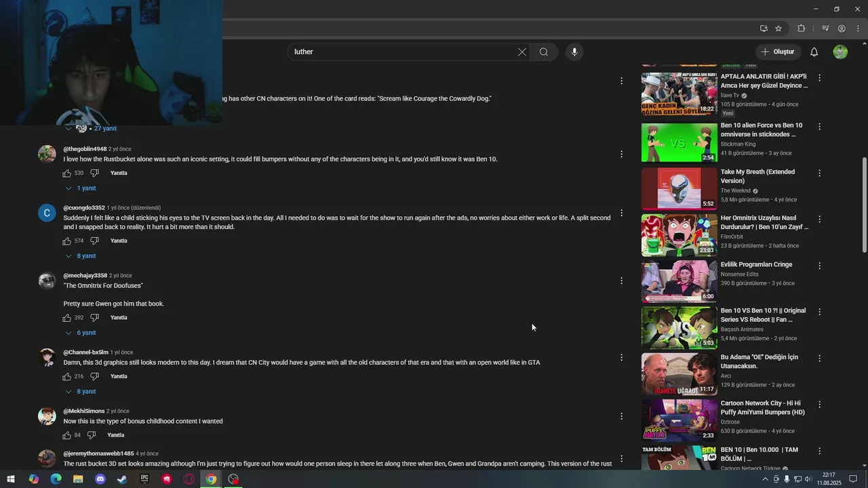Open options menu for @MekhiSimons comment
This screenshot has height=488, width=868.
coord(621,416)
